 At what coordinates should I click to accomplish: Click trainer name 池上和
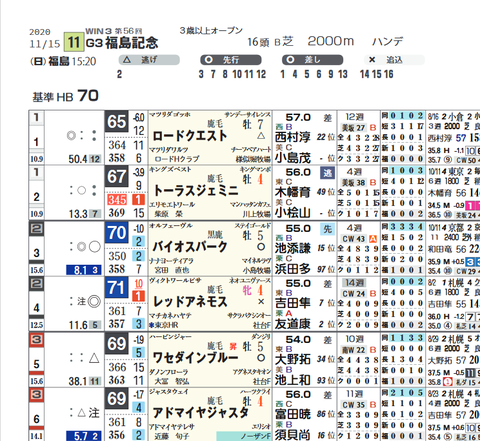click(x=292, y=380)
